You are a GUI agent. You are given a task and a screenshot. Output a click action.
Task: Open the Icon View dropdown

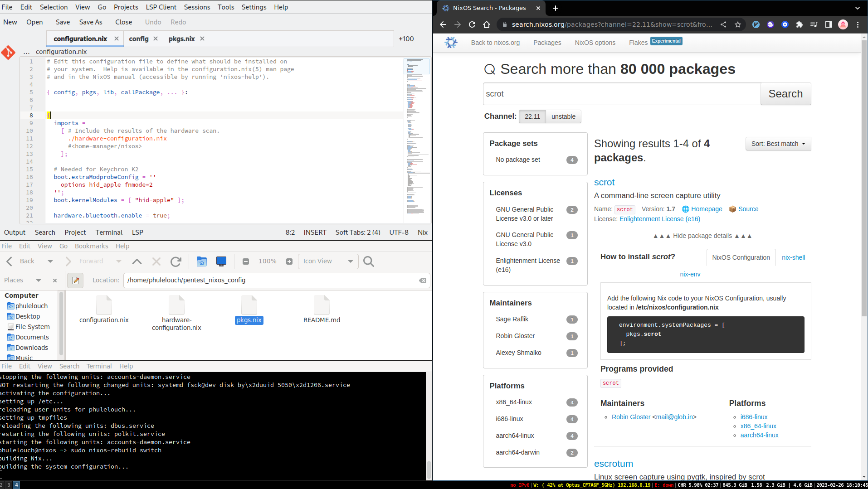(x=328, y=261)
